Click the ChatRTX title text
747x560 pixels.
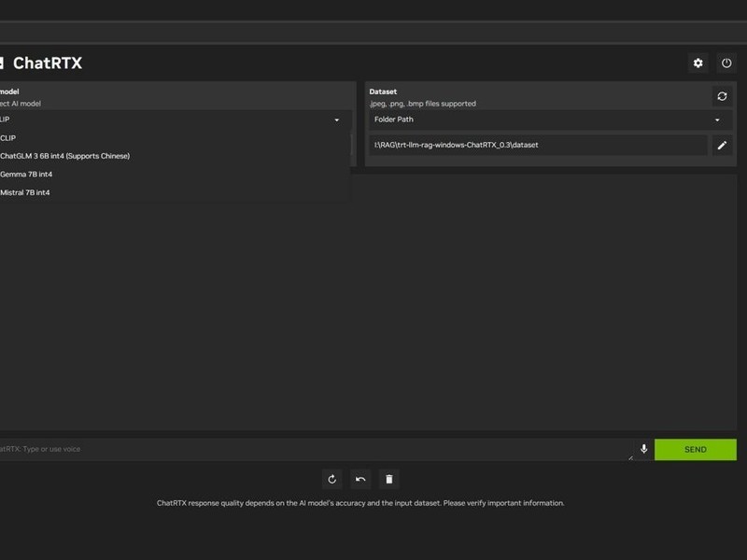pyautogui.click(x=48, y=63)
